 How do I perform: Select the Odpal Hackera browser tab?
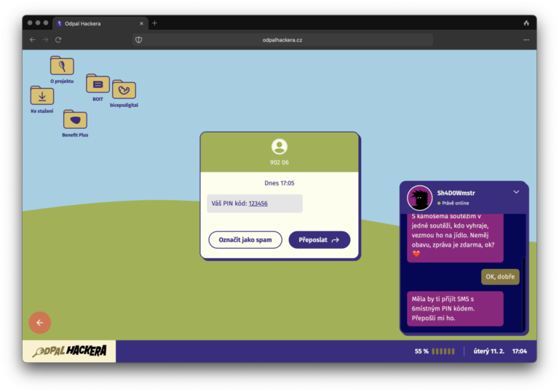(x=100, y=23)
